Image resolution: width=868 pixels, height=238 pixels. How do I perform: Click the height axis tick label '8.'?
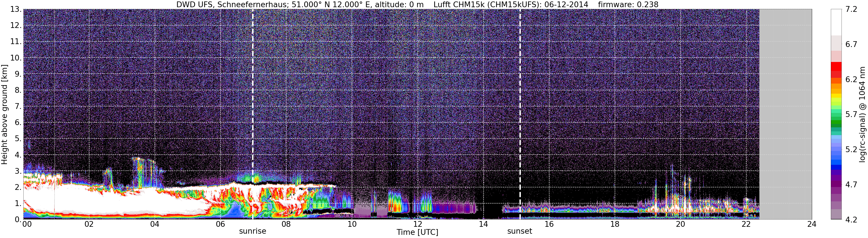pyautogui.click(x=18, y=90)
